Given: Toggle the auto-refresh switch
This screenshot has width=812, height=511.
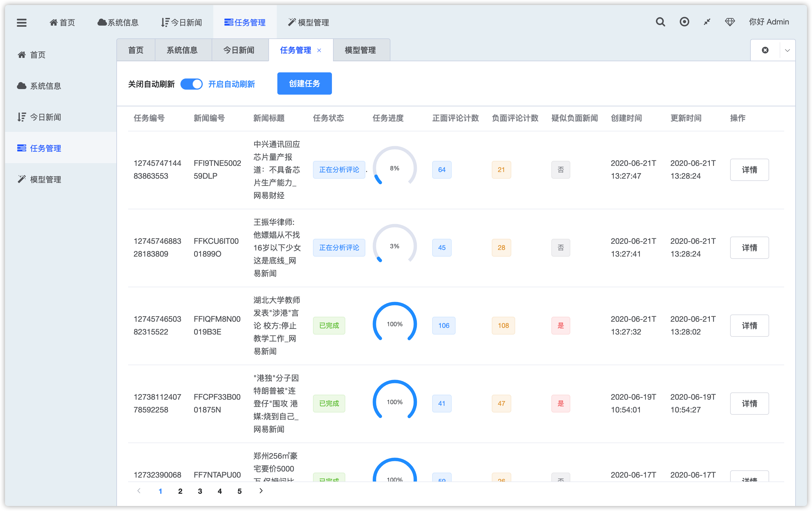Looking at the screenshot, I should [191, 84].
